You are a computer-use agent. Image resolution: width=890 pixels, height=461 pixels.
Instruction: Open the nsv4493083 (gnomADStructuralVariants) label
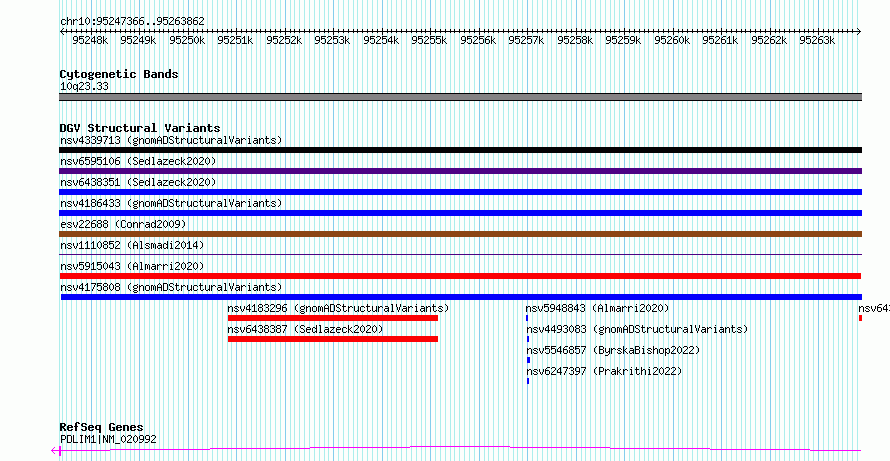point(637,329)
